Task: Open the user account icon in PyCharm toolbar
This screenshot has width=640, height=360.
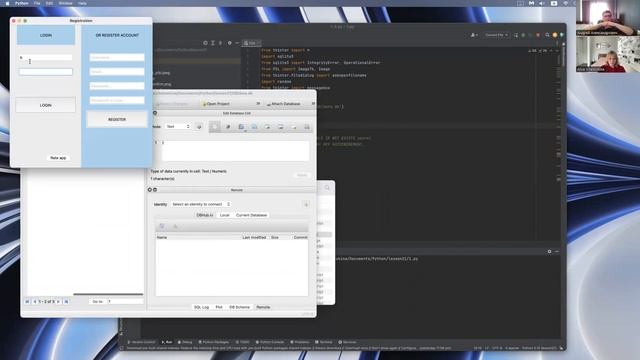Action: tap(473, 35)
